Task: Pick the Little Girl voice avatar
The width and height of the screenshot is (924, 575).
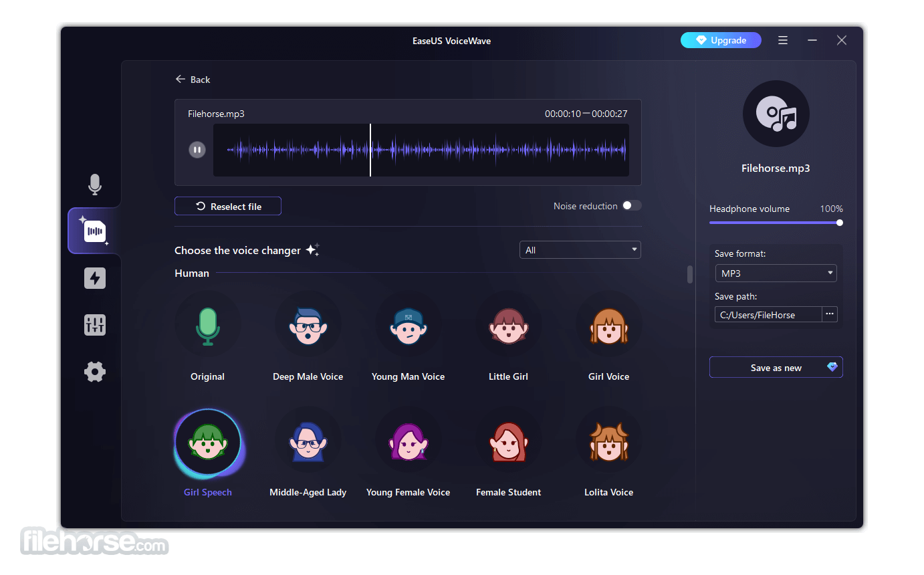Action: tap(509, 326)
